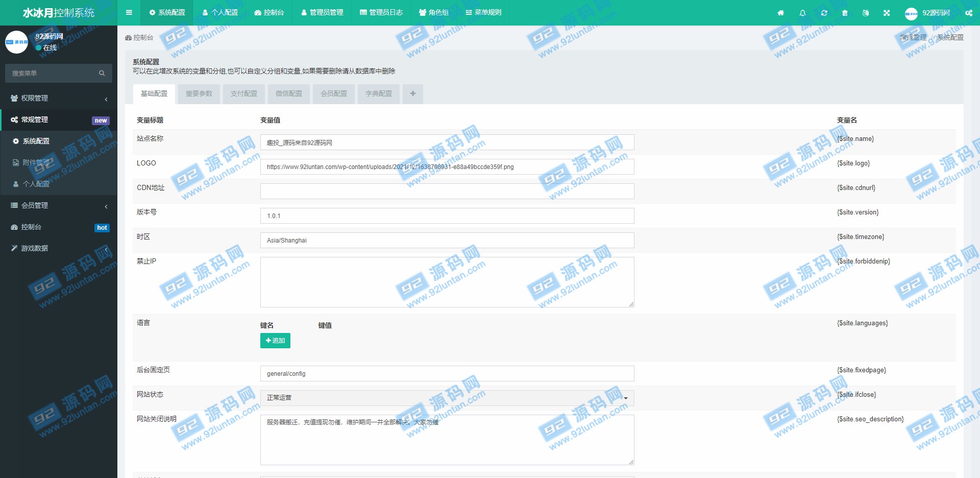This screenshot has width=980, height=478.
Task: Click the {$site.timezone} variable text
Action: (x=861, y=237)
